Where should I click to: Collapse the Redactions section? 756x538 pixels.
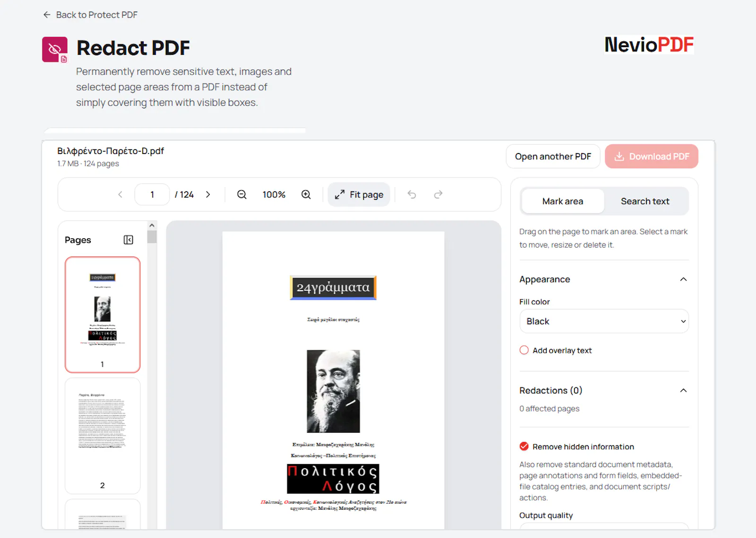(x=683, y=390)
